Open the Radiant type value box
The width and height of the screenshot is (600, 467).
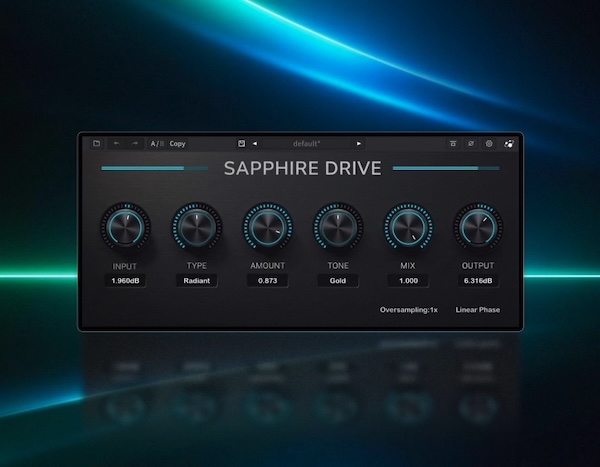tap(197, 281)
